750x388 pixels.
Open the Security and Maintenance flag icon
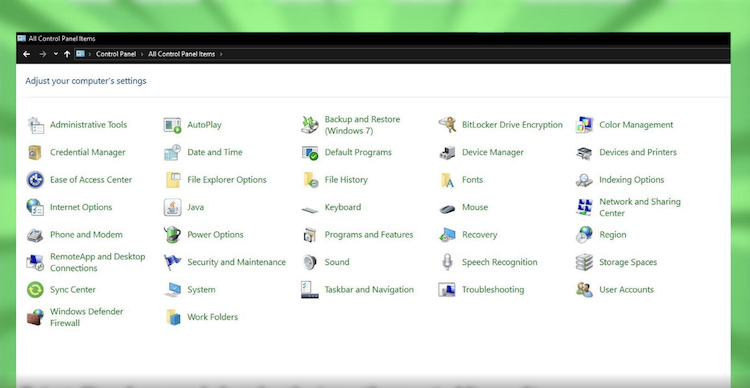172,262
